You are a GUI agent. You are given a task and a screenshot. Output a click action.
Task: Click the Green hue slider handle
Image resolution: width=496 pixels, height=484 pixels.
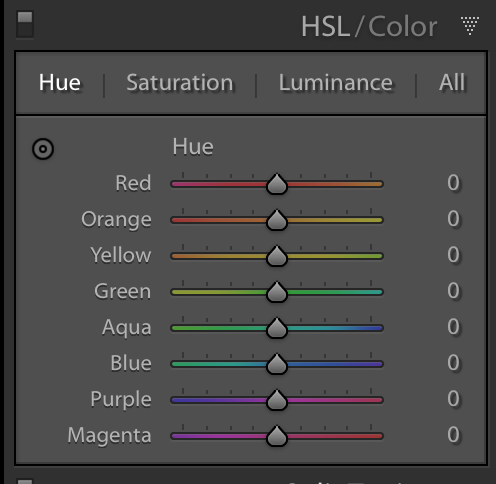277,292
